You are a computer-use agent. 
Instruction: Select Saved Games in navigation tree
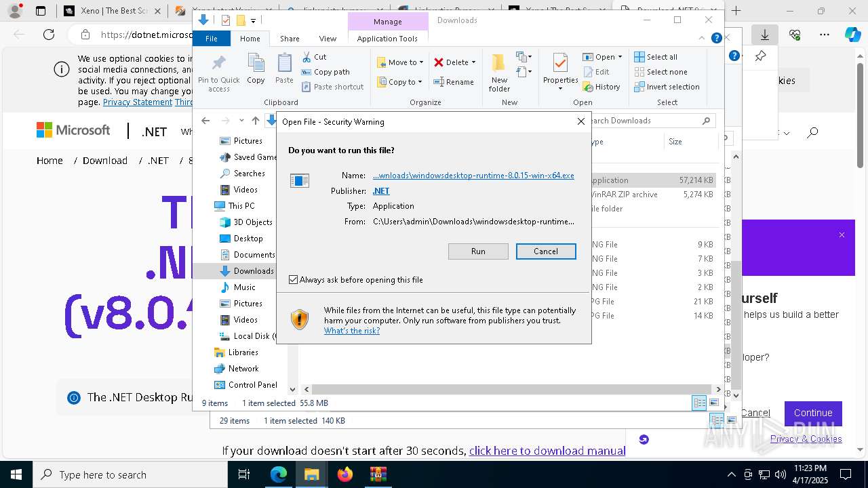pyautogui.click(x=248, y=157)
